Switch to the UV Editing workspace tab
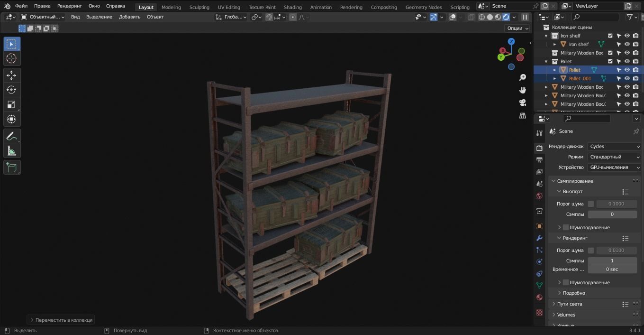 (x=229, y=7)
